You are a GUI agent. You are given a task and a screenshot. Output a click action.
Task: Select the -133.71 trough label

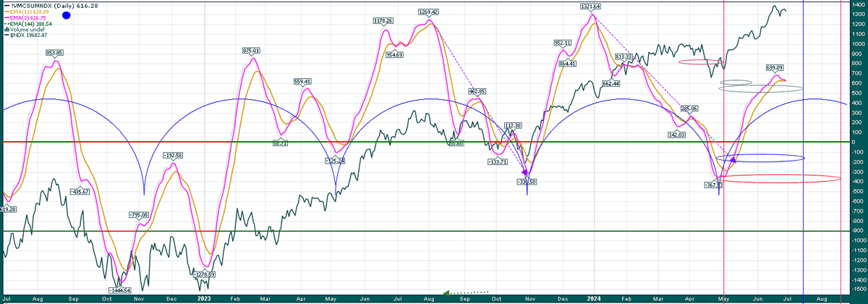coord(498,161)
